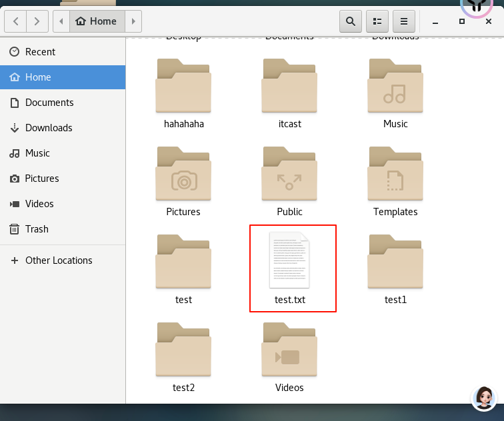The image size is (504, 421).
Task: Click the cartoon girl avatar assistant icon
Action: [484, 398]
